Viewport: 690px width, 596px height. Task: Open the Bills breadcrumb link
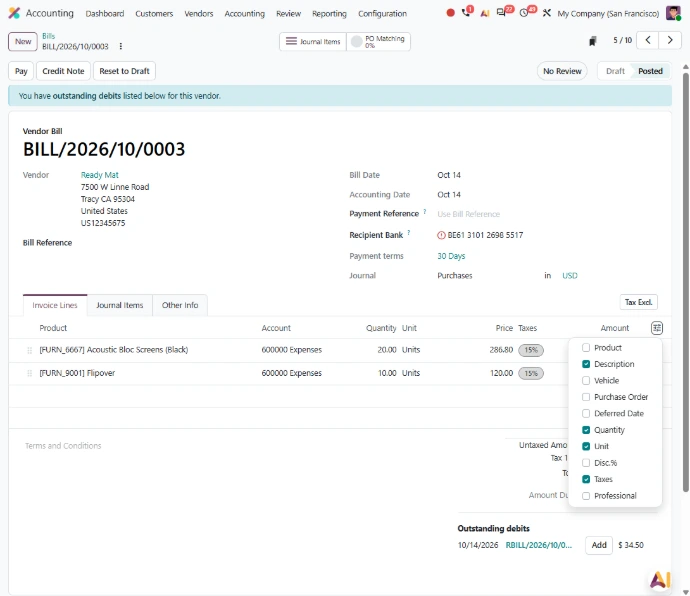click(x=48, y=36)
